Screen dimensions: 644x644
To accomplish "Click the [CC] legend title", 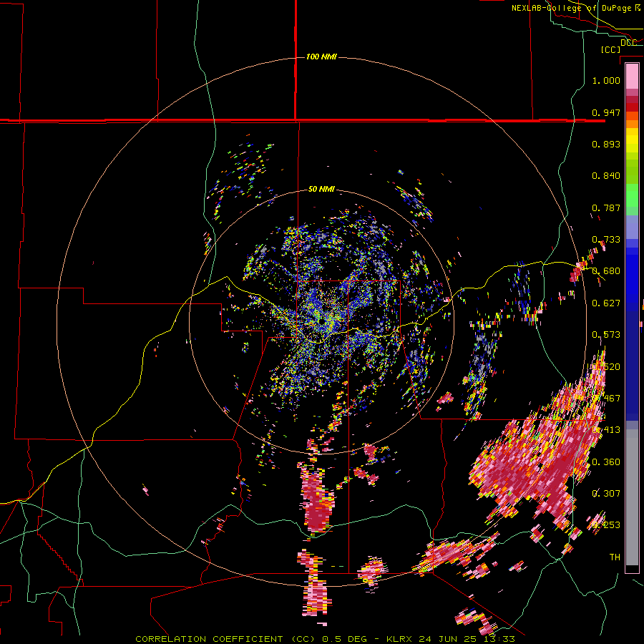I will [610, 49].
